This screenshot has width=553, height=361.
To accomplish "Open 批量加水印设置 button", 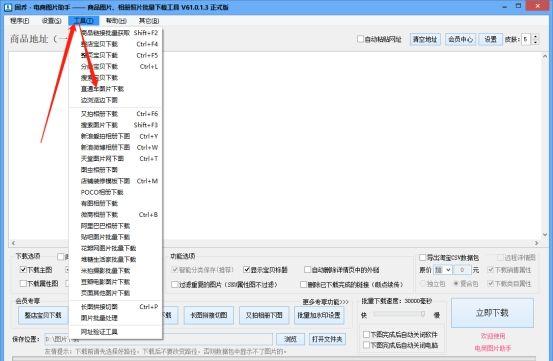I will (319, 315).
